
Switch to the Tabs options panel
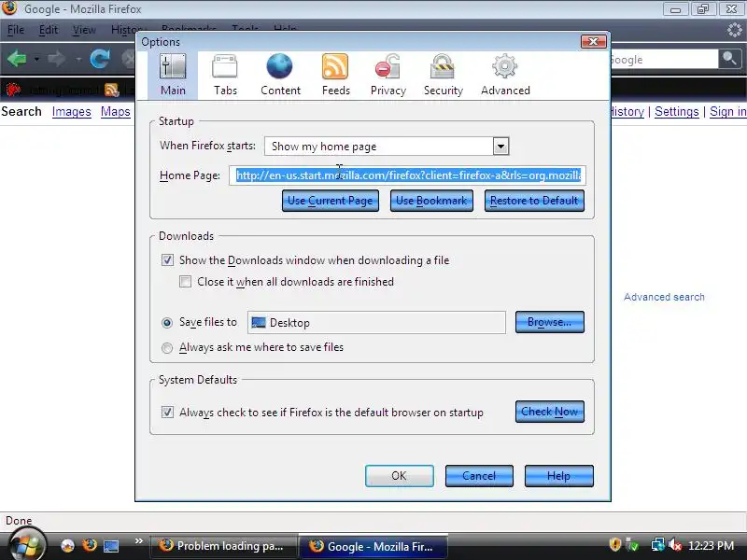[225, 76]
